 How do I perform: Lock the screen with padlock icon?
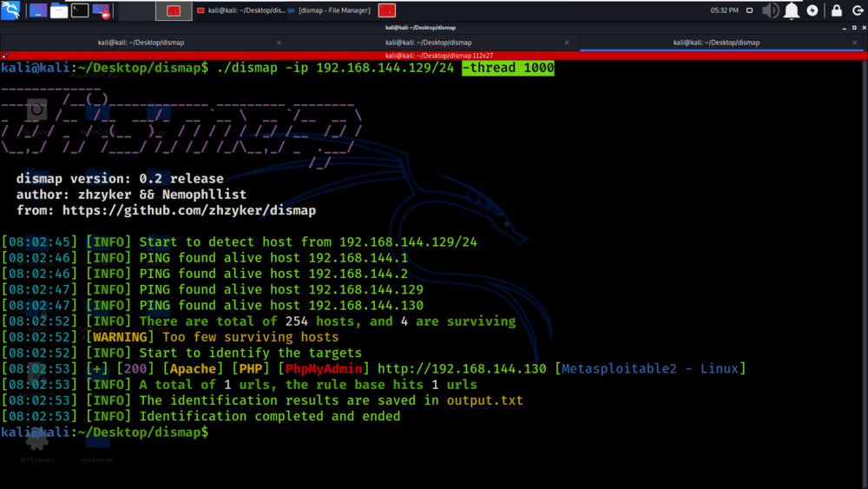click(837, 10)
